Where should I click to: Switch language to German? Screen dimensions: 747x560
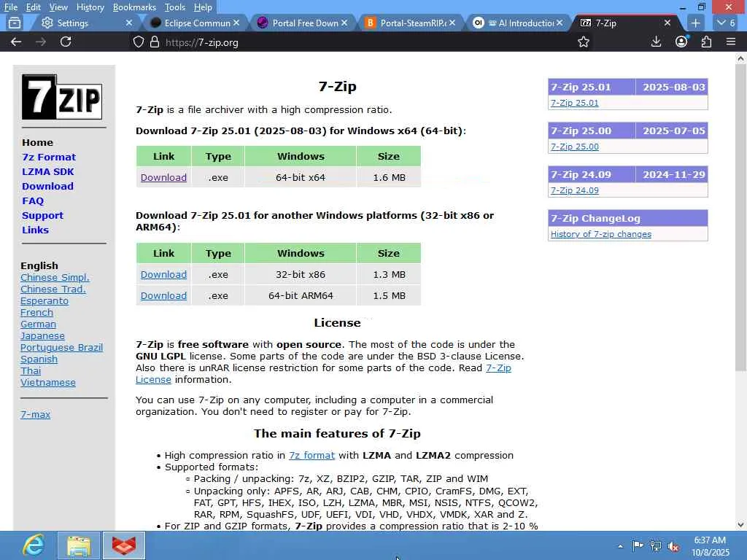(x=38, y=324)
